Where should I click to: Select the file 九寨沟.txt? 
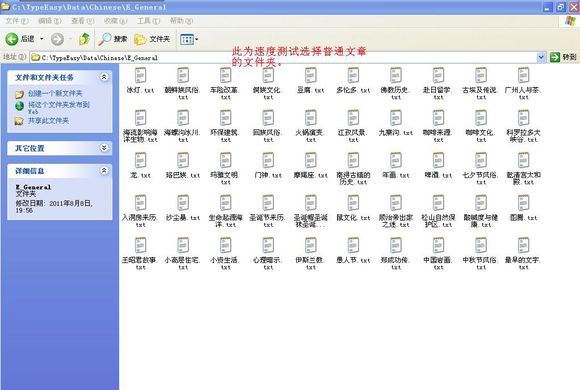(395, 123)
